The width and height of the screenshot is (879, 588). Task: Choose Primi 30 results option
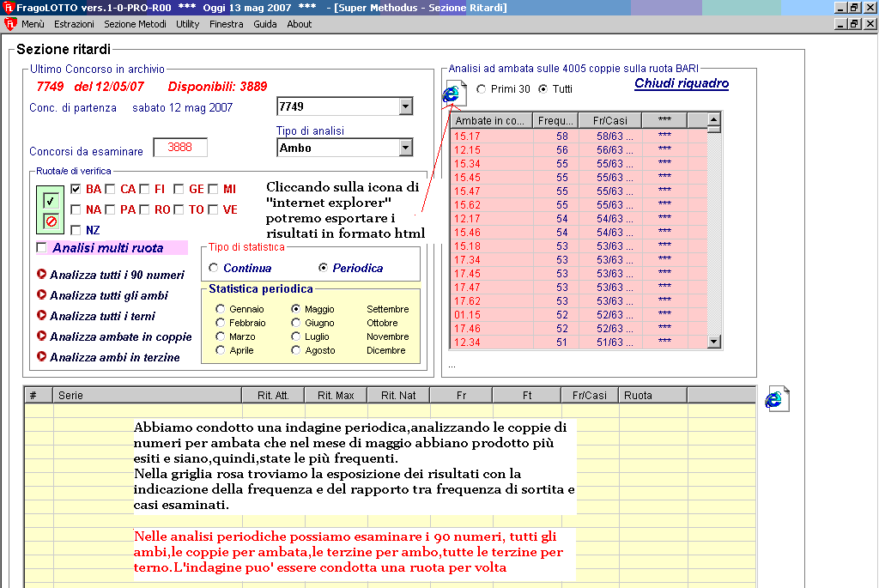481,88
